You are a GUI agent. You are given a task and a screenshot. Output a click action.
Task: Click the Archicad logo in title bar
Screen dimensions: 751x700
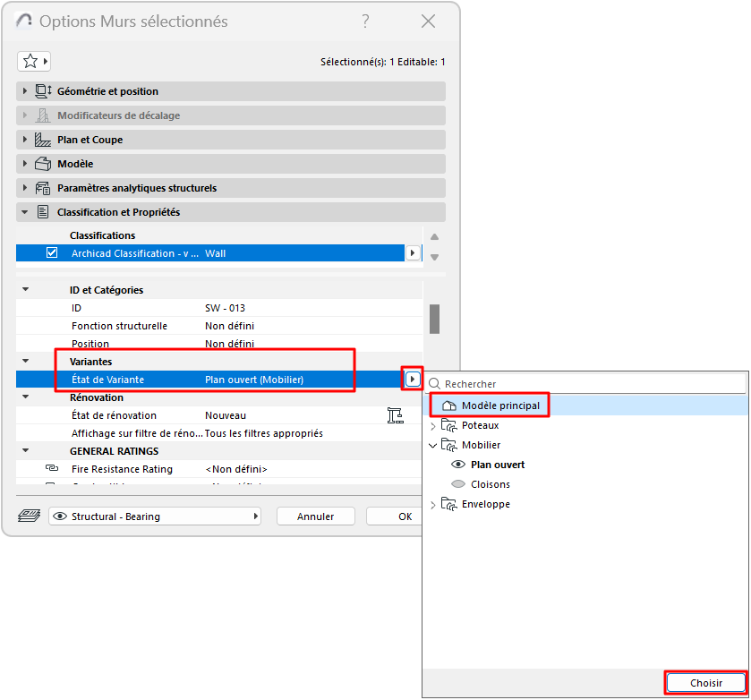click(24, 21)
